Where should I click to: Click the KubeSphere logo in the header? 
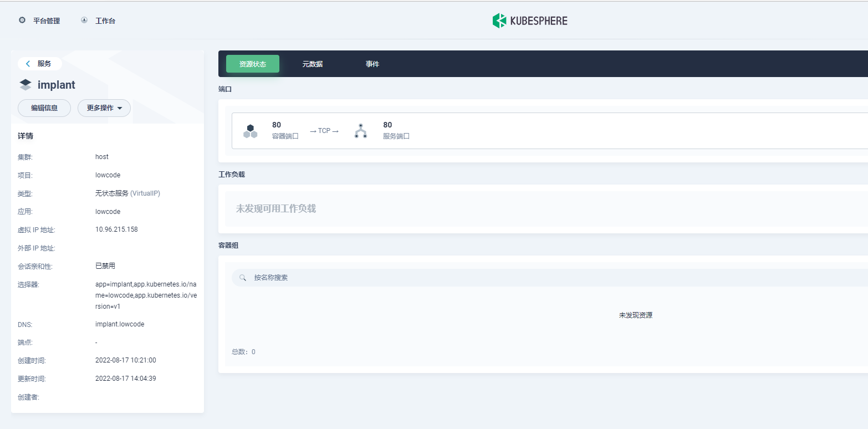point(529,21)
